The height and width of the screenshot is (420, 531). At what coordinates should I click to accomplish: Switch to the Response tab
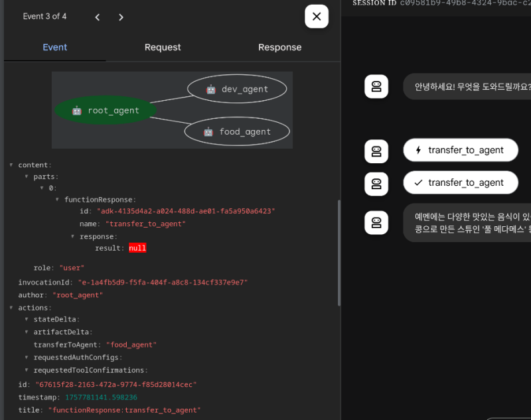(x=279, y=47)
